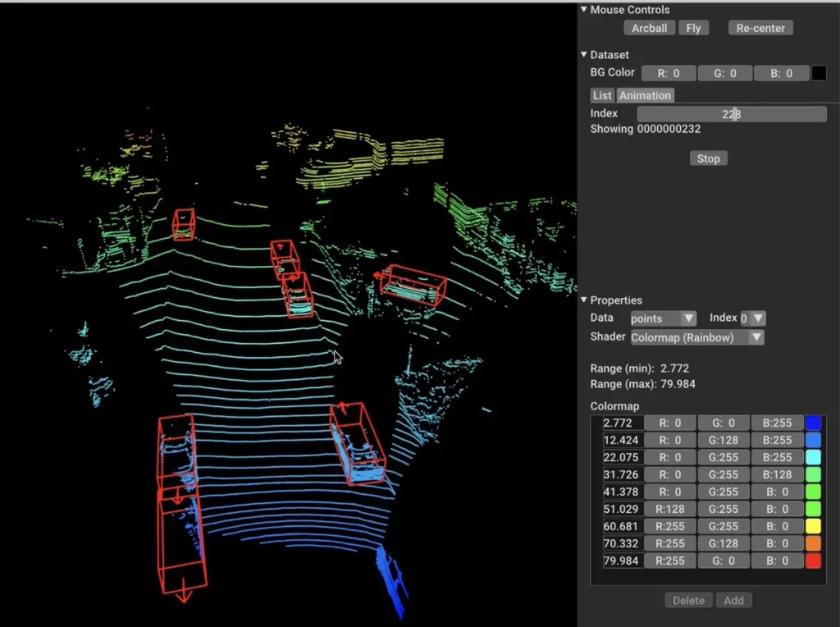Open the Shader dropdown set to Colormap Rainbow

click(x=696, y=336)
